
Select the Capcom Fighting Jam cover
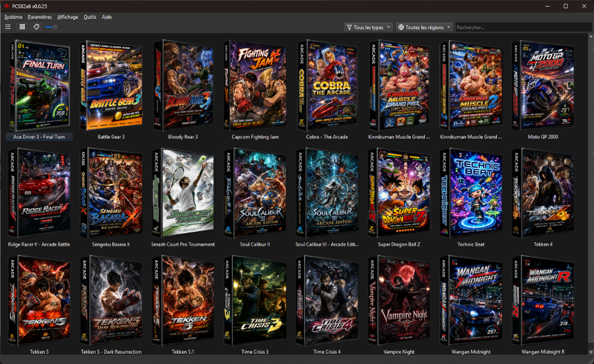[255, 85]
